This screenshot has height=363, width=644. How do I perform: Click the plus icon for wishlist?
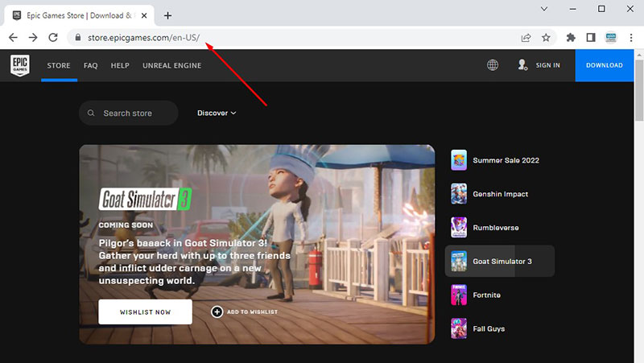click(217, 311)
